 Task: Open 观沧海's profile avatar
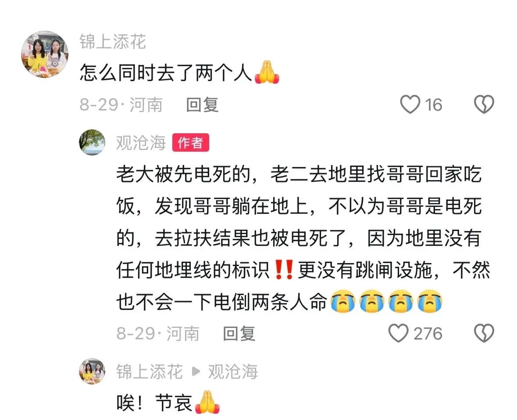click(92, 142)
